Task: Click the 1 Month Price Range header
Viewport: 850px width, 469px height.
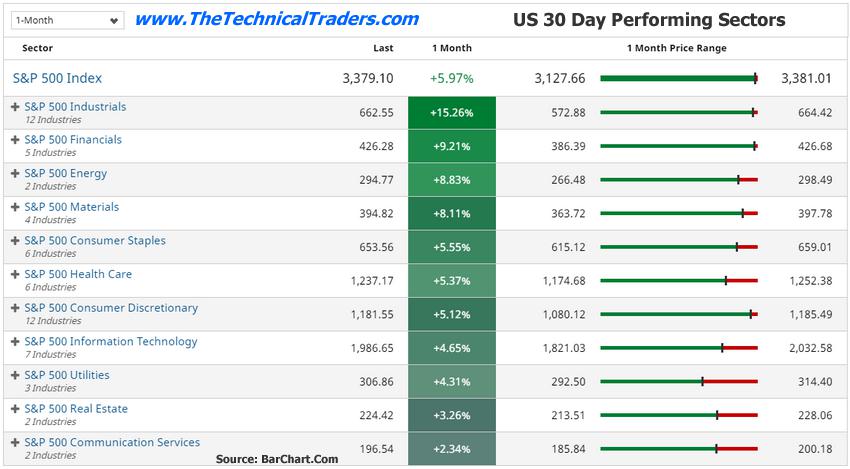Action: (677, 48)
